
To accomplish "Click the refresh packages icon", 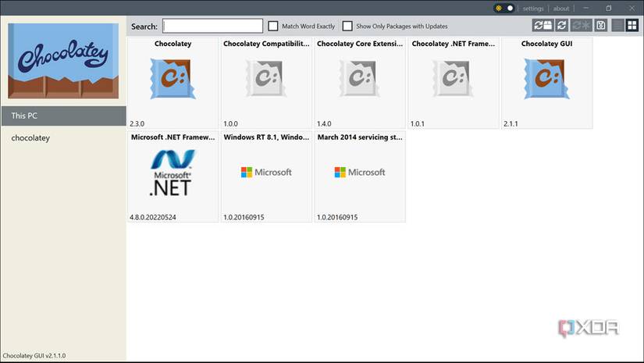I will pos(561,26).
